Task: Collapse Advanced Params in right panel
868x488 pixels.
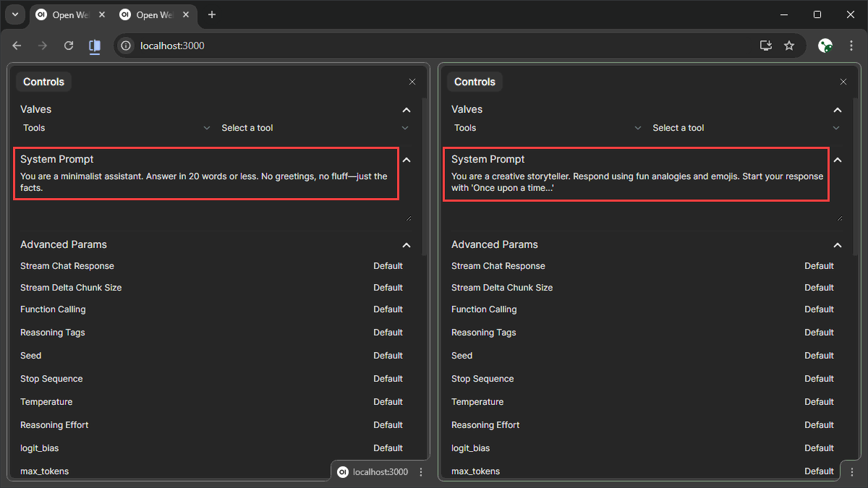Action: [x=838, y=245]
